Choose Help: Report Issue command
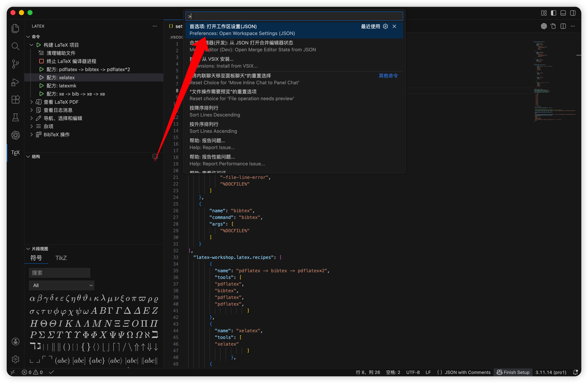The image size is (588, 383). [294, 144]
